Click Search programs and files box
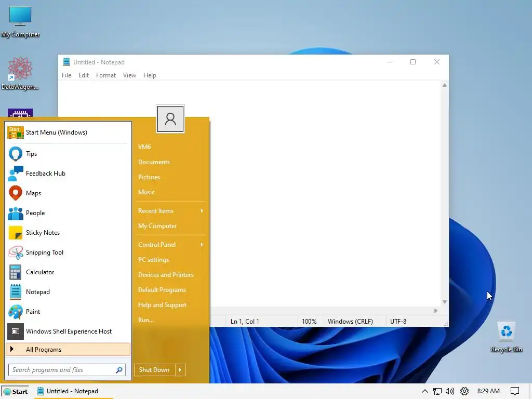 (x=67, y=370)
